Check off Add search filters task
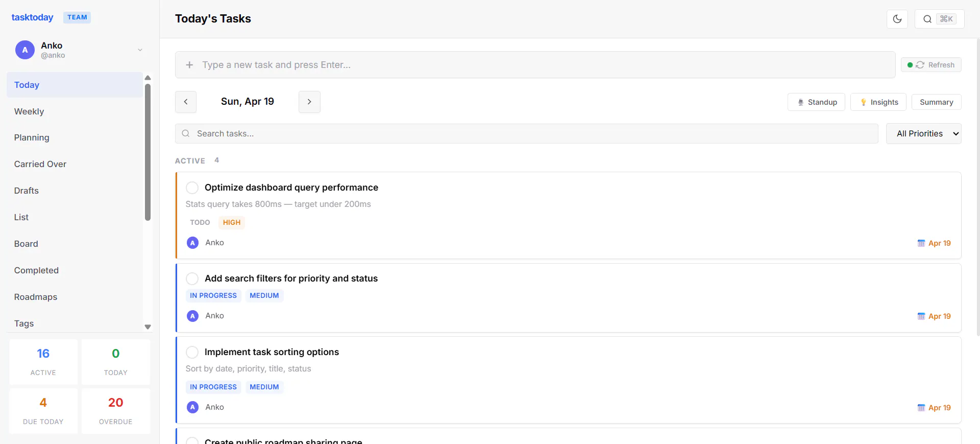 pos(192,278)
